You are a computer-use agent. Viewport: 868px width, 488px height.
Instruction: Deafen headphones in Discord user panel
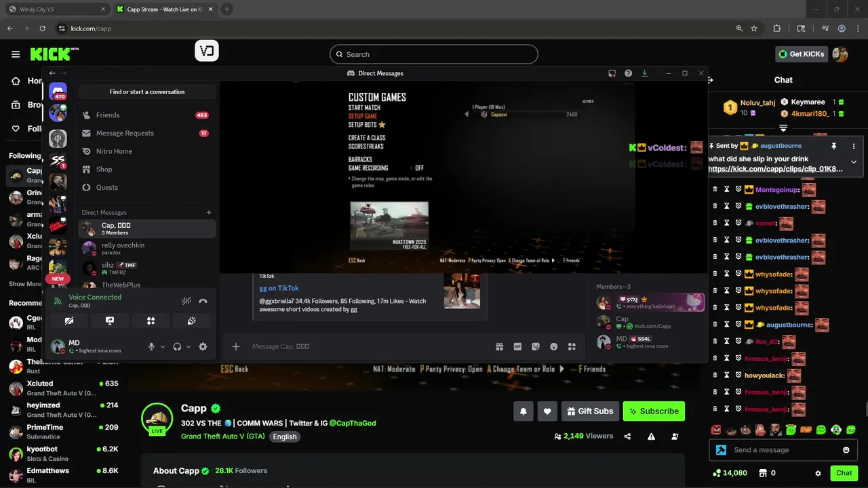pos(177,346)
